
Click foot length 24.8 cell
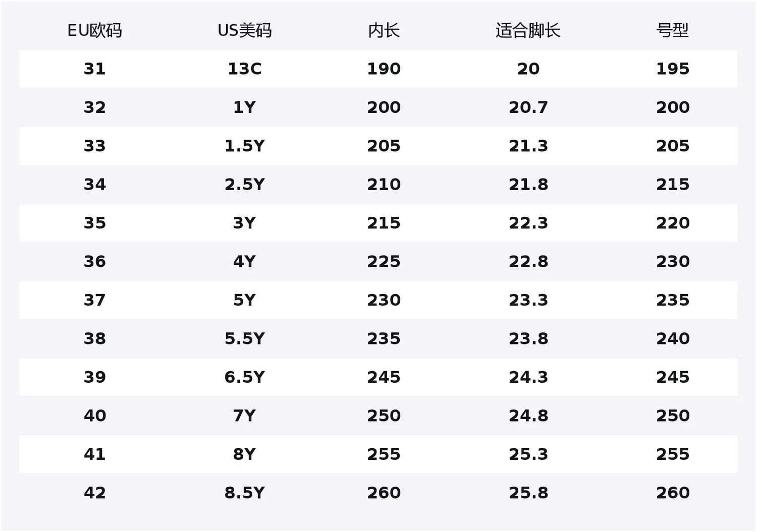[x=528, y=416]
